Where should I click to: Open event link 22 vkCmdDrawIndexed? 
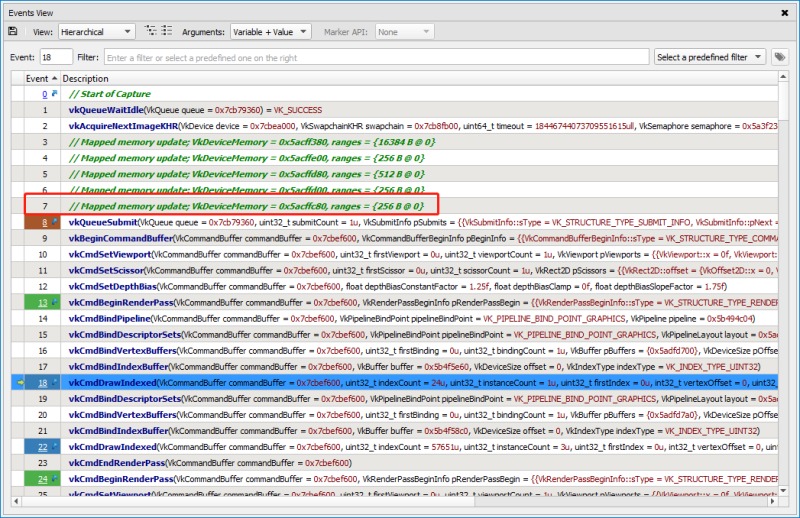pos(42,447)
